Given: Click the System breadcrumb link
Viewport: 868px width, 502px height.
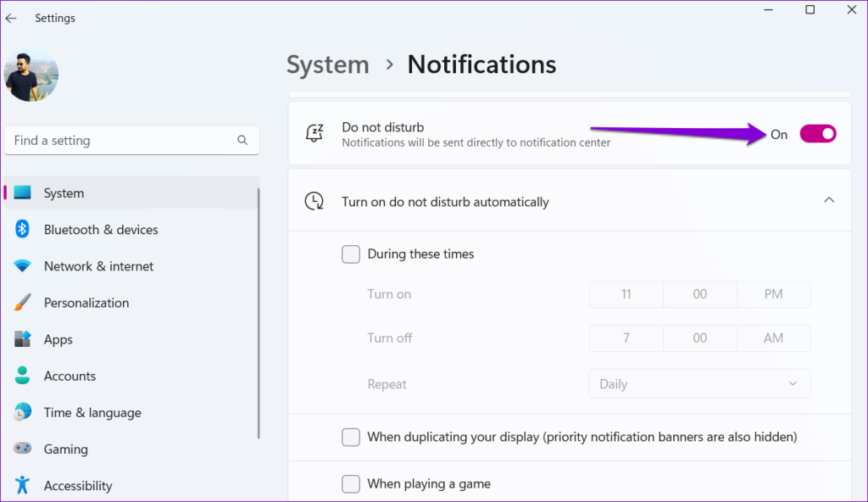Looking at the screenshot, I should 327,64.
